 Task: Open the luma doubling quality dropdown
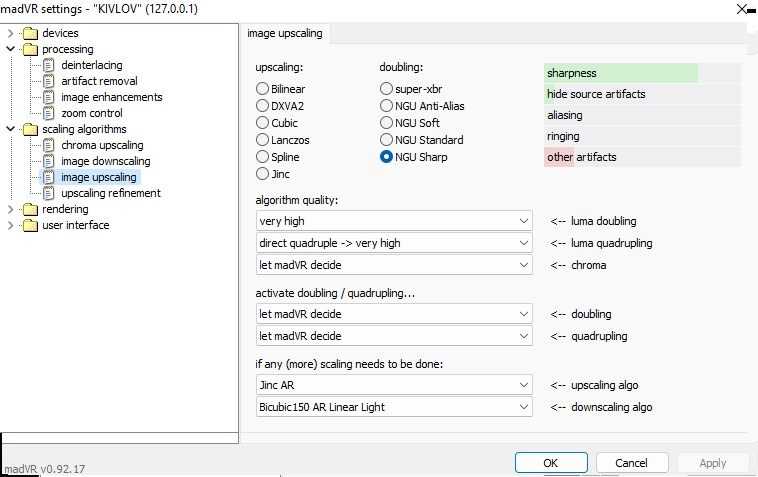[394, 221]
